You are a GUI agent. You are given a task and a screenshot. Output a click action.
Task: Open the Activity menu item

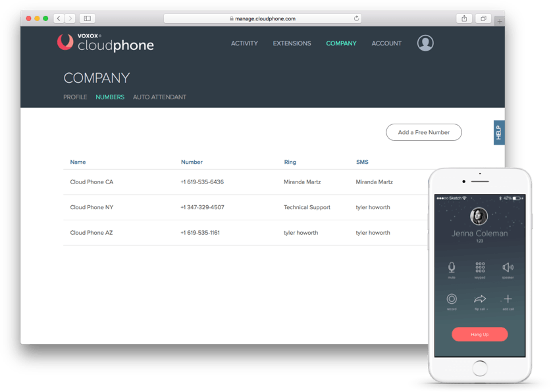tap(244, 43)
